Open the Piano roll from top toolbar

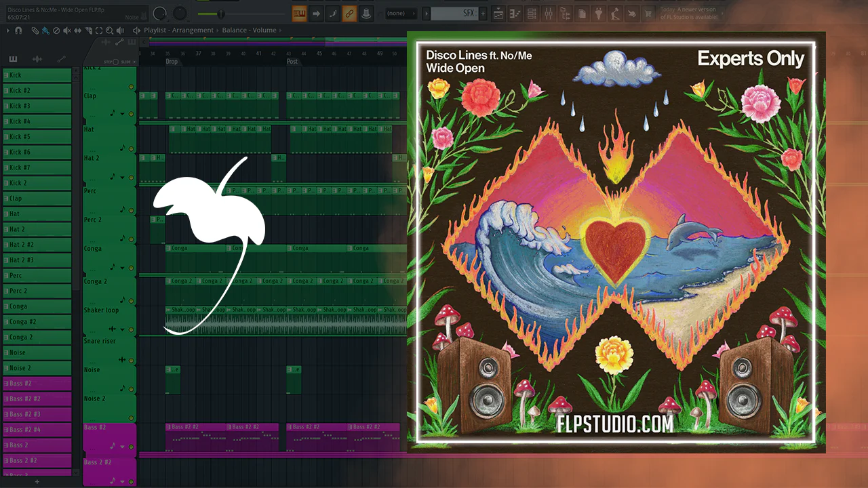[515, 13]
